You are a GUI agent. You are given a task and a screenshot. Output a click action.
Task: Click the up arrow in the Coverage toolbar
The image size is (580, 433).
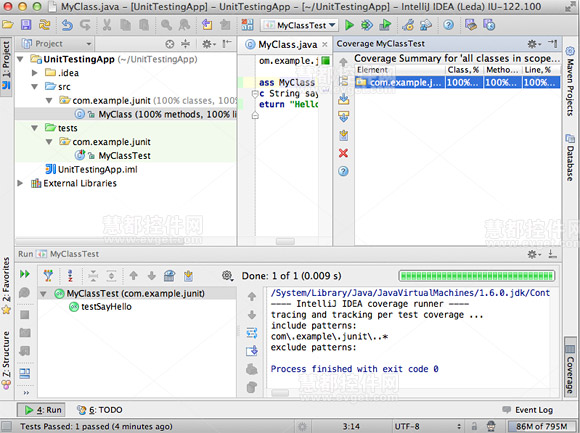pos(343,62)
